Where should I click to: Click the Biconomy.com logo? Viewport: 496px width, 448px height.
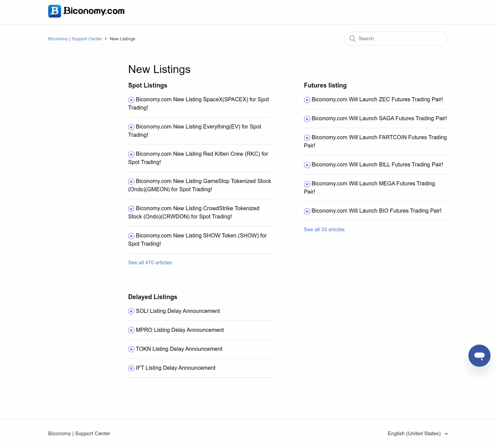pyautogui.click(x=86, y=11)
